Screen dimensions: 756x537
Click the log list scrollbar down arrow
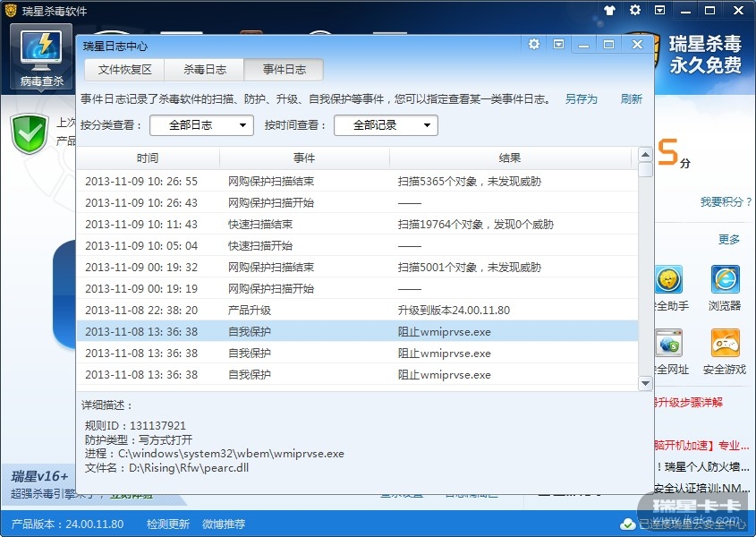[645, 383]
